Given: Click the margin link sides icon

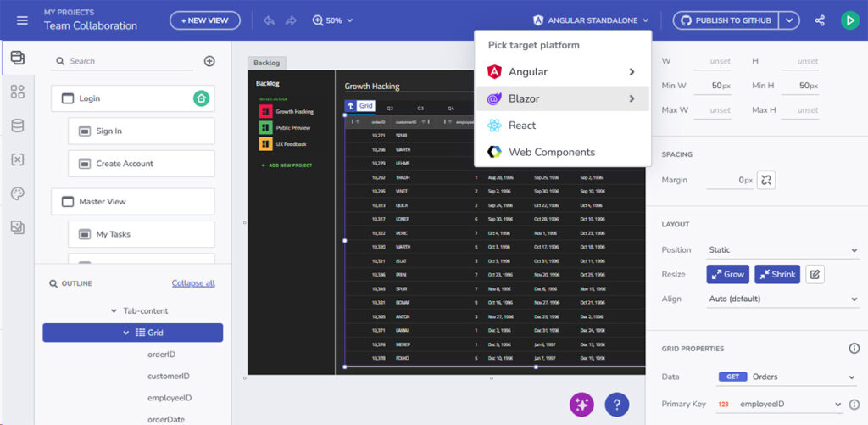Looking at the screenshot, I should [x=766, y=180].
